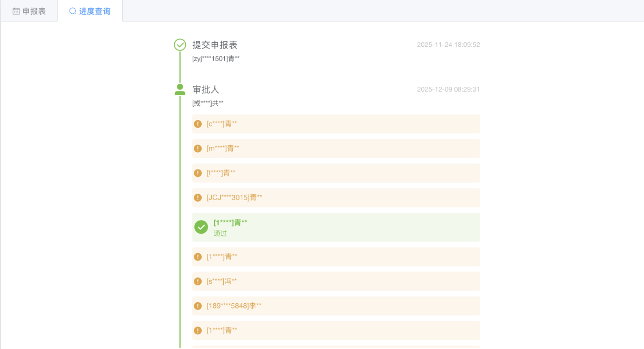The width and height of the screenshot is (644, 349).
Task: Open the 进度查询 tab
Action: (x=95, y=11)
